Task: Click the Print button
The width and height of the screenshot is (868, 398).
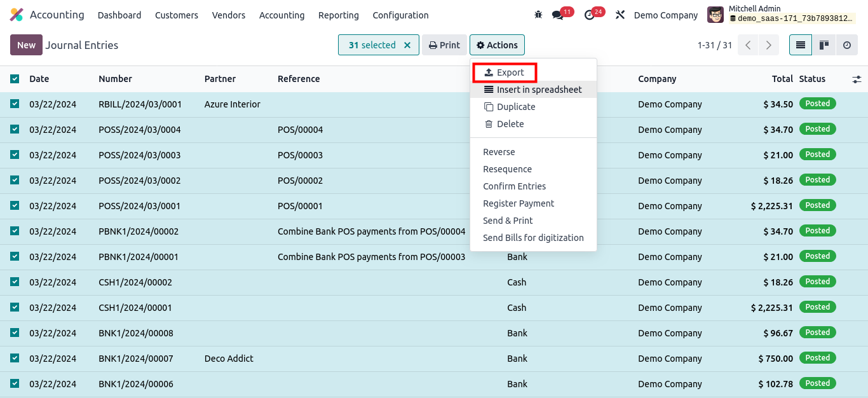Action: [444, 45]
